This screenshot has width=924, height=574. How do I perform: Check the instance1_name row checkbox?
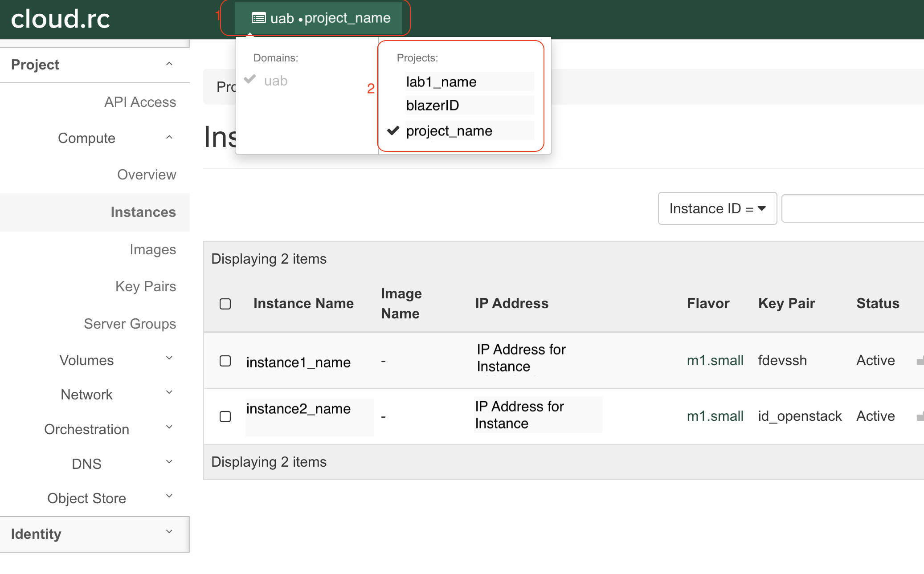coord(225,361)
